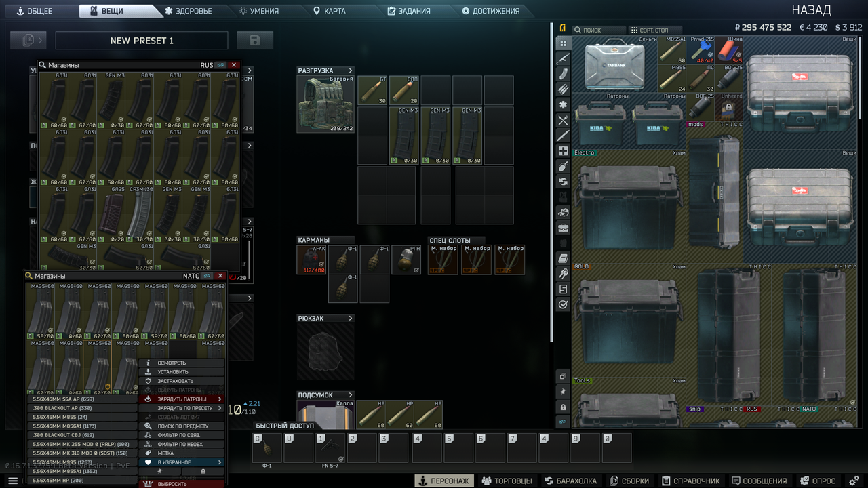Filter stash by info book icon
868x488 pixels.
click(x=563, y=258)
